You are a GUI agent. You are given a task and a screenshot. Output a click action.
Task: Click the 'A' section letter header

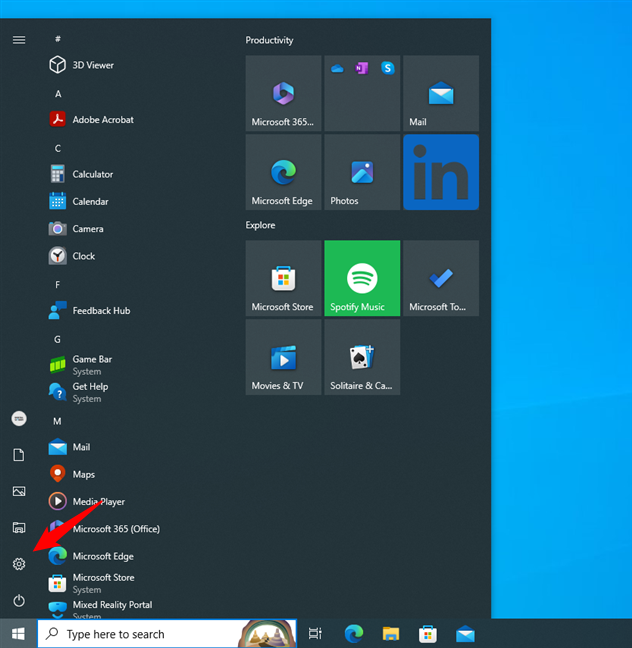click(58, 94)
